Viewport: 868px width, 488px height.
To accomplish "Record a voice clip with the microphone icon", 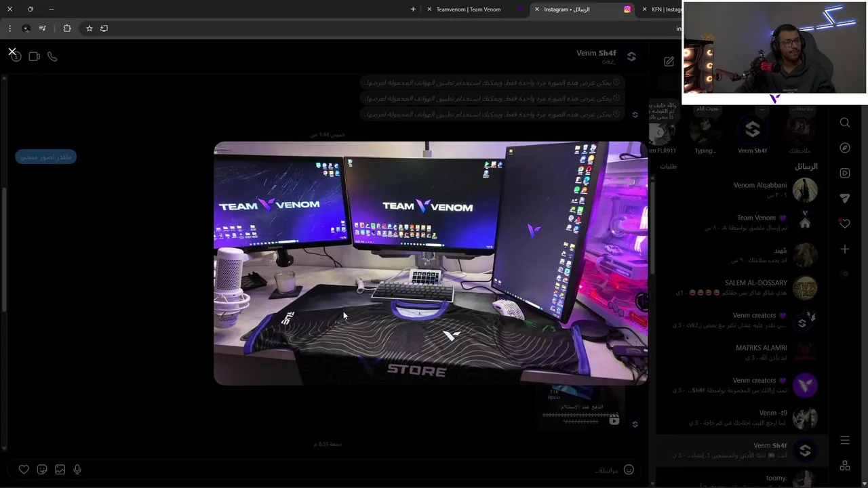I will [77, 470].
